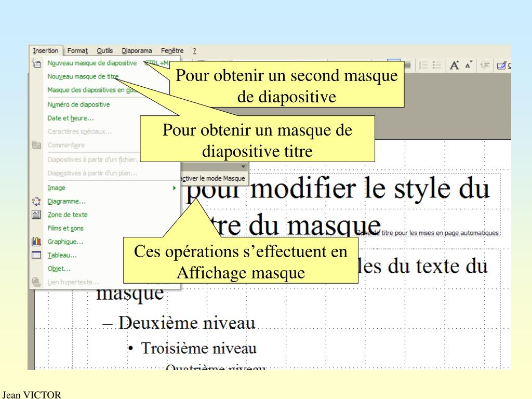
Task: Click the decrease indent toolbar icon
Action: (x=484, y=65)
